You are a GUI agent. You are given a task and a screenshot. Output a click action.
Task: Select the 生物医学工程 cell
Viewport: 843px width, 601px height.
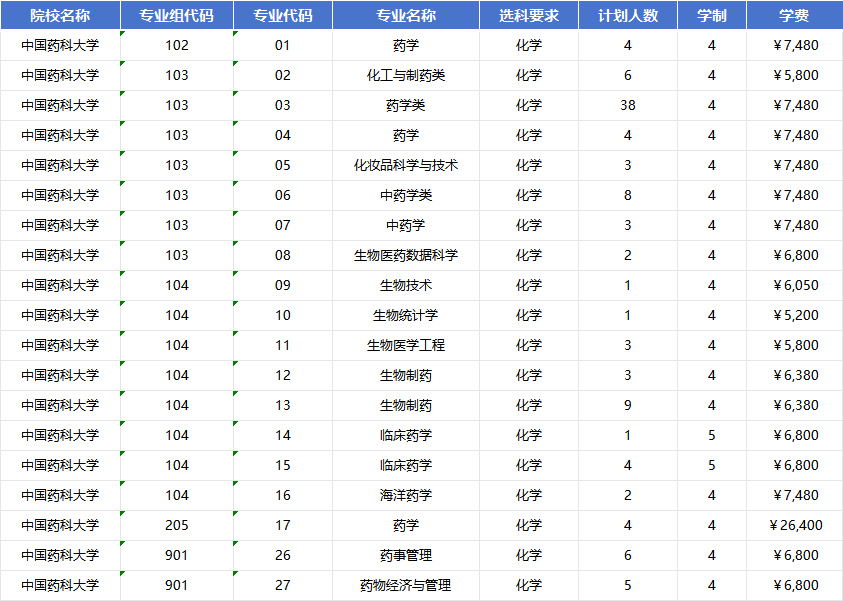(x=406, y=345)
